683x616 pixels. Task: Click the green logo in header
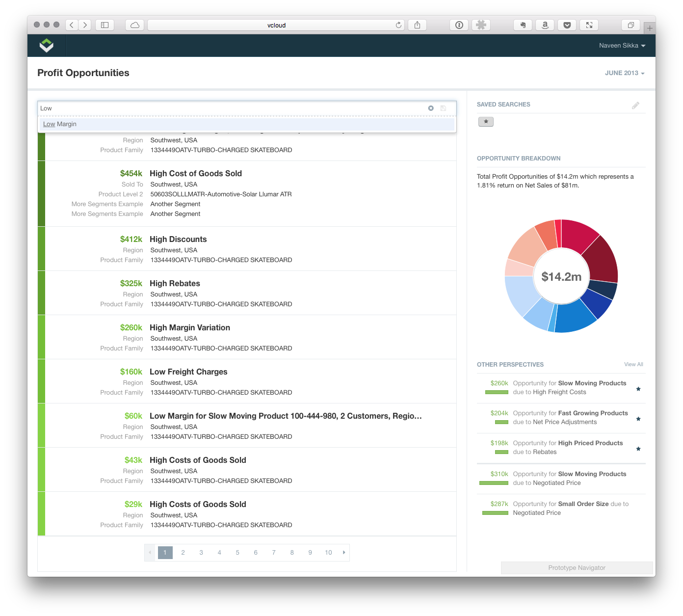pos(47,46)
